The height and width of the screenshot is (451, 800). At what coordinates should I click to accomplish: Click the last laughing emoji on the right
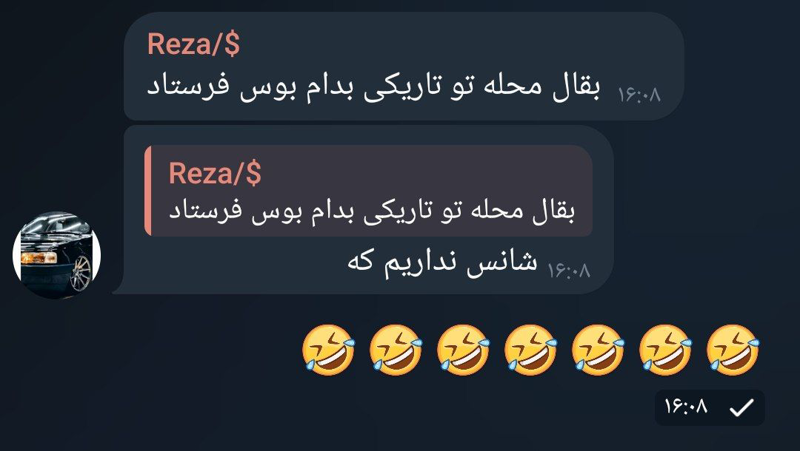tap(733, 350)
